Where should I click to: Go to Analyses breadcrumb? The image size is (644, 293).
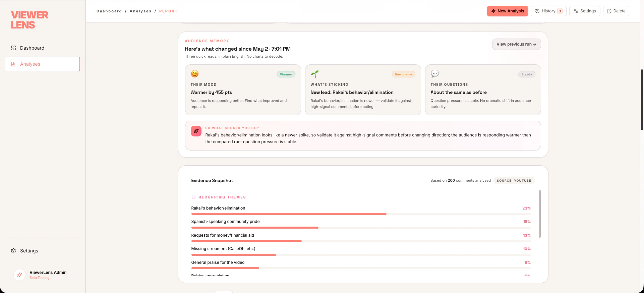[140, 11]
